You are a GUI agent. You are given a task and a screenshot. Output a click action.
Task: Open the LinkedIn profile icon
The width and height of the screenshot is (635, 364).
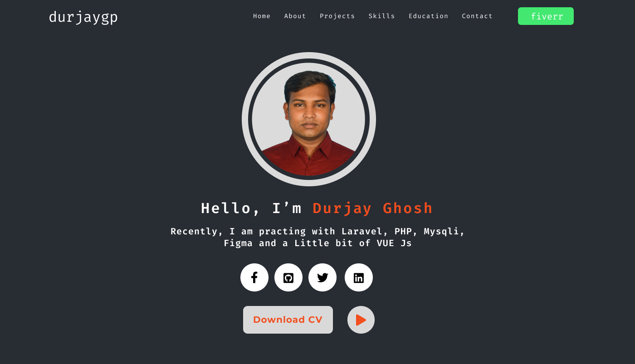coord(359,277)
